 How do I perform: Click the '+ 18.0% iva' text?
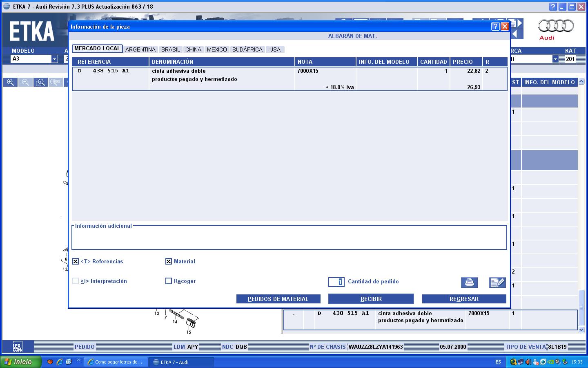[x=340, y=87]
